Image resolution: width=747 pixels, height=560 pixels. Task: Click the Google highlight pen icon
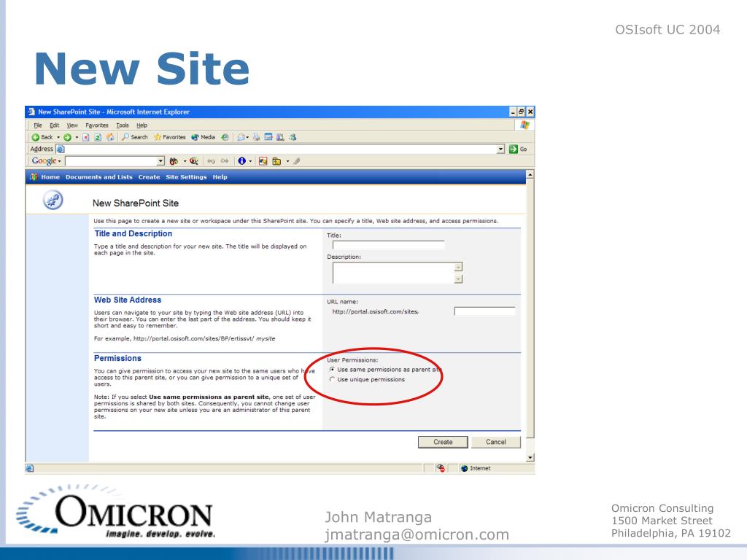[x=297, y=161]
